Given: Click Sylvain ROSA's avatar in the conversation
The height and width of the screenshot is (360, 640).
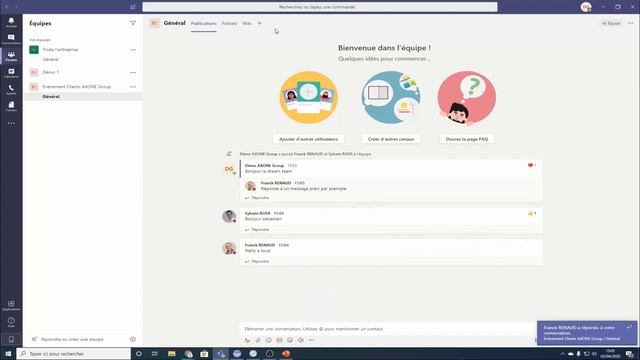Looking at the screenshot, I should pos(229,216).
